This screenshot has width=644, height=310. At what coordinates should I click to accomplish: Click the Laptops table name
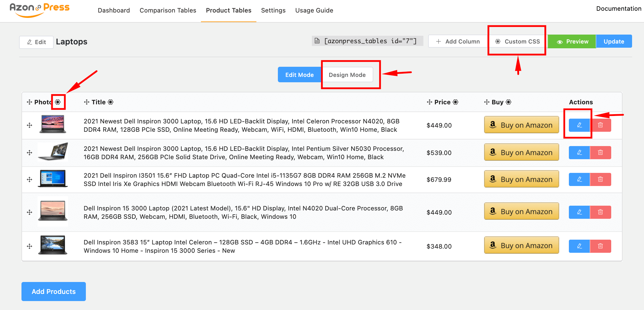[72, 42]
